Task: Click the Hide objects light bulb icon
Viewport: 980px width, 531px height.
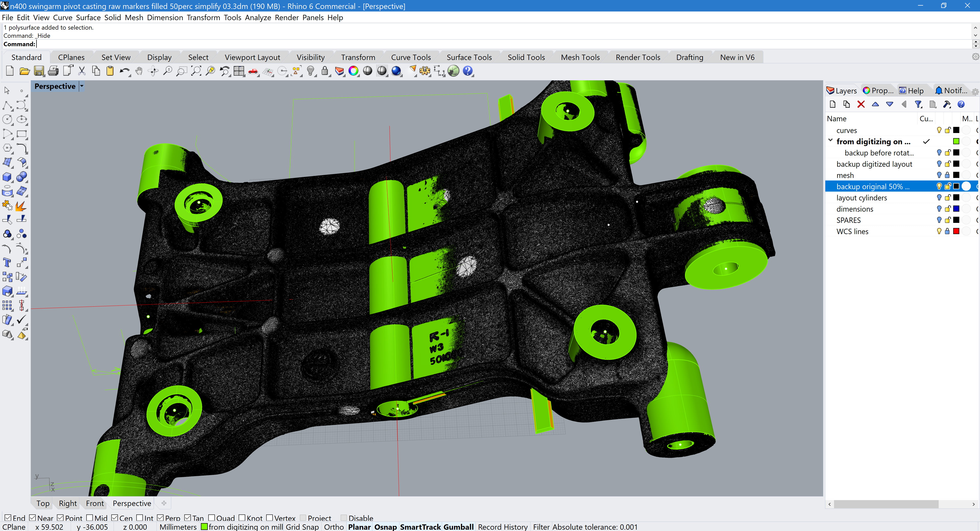Action: click(x=311, y=71)
